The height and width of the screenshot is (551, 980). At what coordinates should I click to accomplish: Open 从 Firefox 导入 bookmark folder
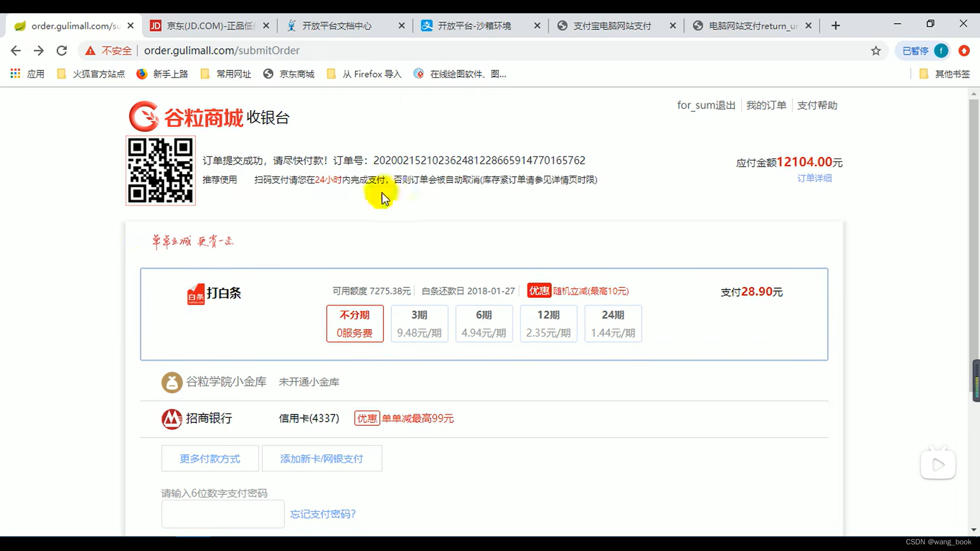point(364,74)
